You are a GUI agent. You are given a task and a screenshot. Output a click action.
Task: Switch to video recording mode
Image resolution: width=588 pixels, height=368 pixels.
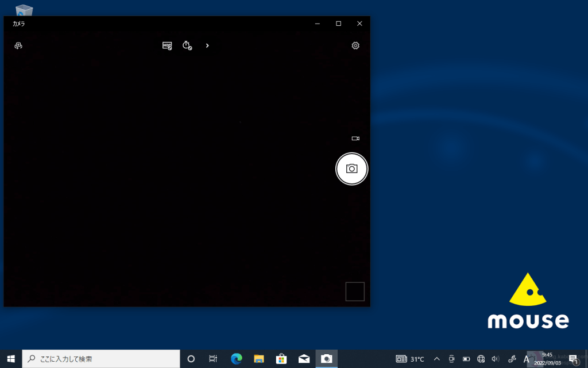355,139
